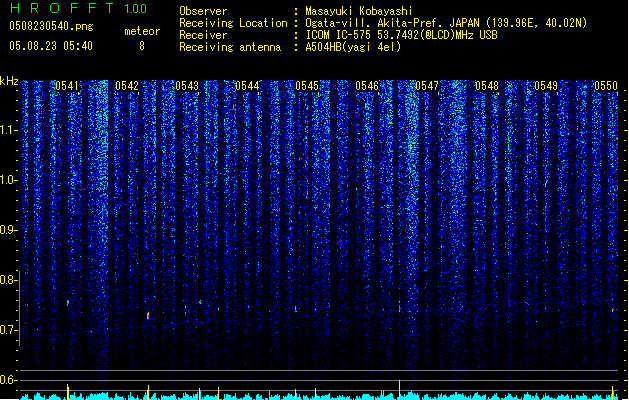Click the 0547 time marker
This screenshot has height=400, width=629.
tap(427, 86)
